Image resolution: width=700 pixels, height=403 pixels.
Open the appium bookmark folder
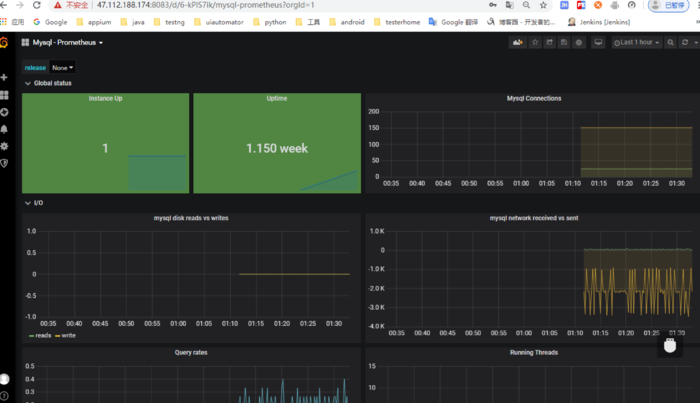tap(94, 22)
